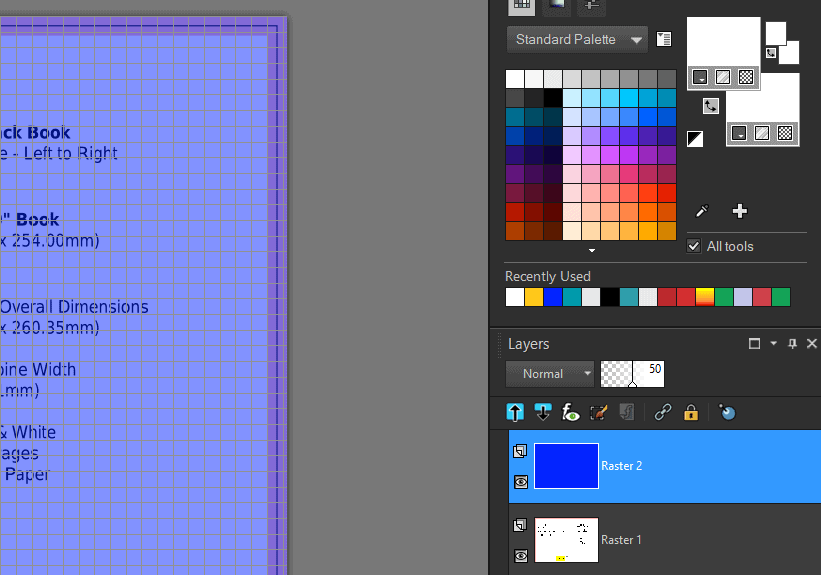The height and width of the screenshot is (575, 821).
Task: Click the blue sphere icon in Layers toolbar
Action: [727, 413]
